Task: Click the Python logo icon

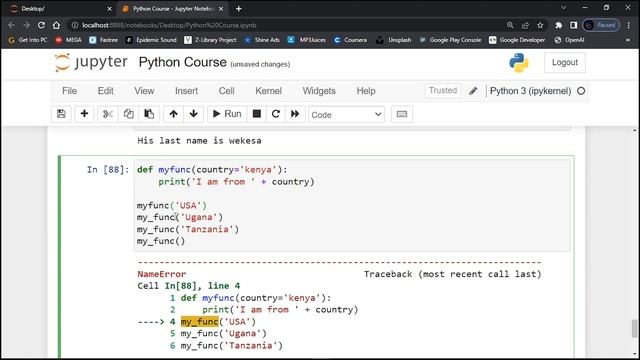Action: tap(519, 63)
